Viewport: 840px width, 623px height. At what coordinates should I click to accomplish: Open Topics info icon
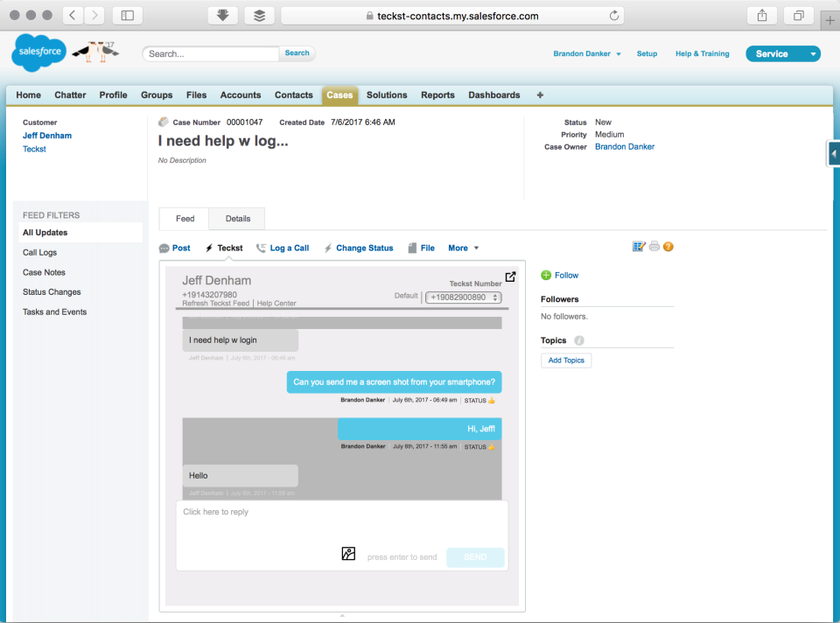coord(579,340)
